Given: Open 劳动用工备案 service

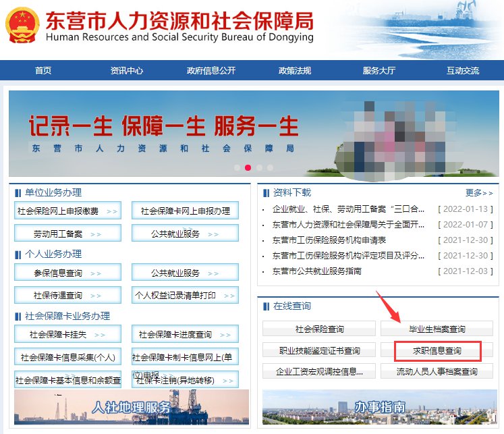Looking at the screenshot, I should (68, 233).
